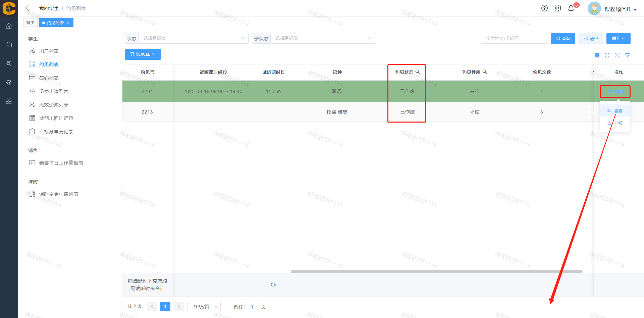Click the 查询 search button
This screenshot has height=318, width=644.
click(563, 39)
